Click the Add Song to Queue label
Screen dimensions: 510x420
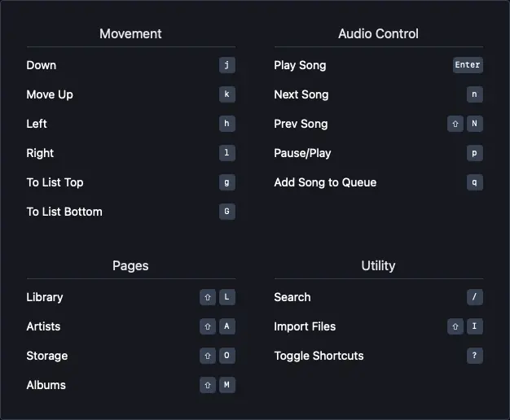(325, 182)
